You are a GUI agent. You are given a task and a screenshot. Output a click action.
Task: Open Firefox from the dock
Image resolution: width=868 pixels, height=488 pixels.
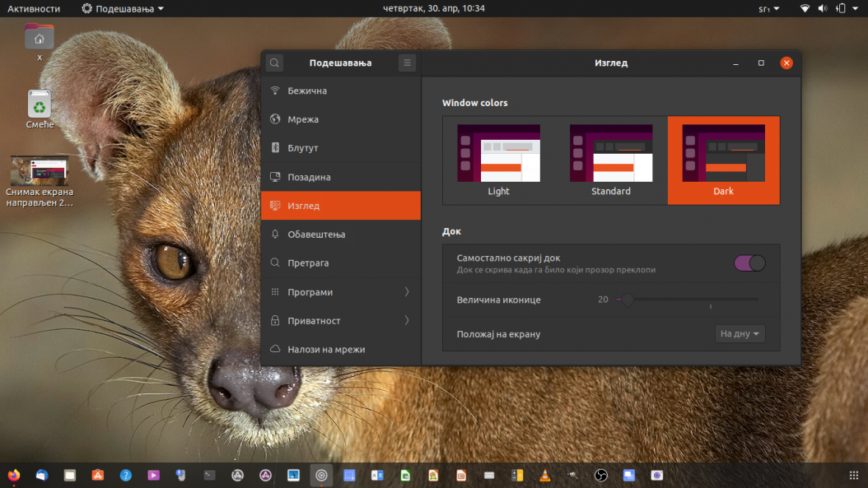click(x=14, y=476)
